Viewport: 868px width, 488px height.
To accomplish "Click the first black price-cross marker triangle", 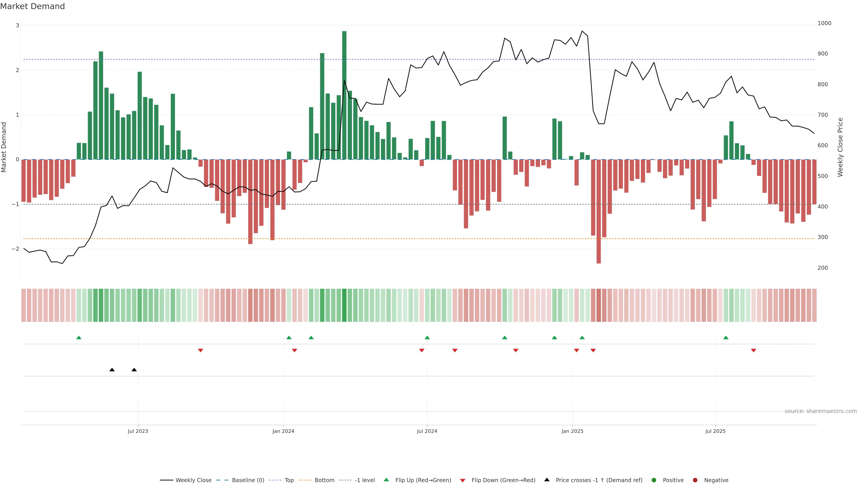I will click(x=112, y=370).
